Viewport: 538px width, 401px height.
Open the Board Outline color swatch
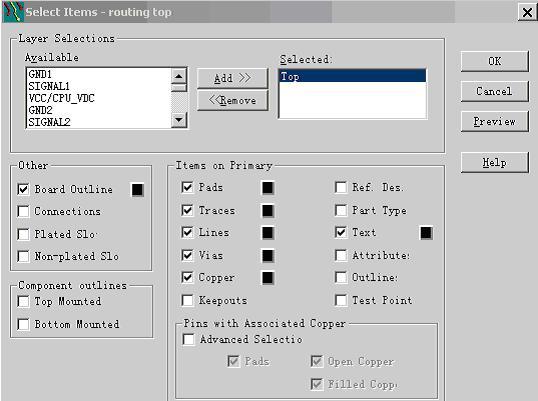click(138, 190)
